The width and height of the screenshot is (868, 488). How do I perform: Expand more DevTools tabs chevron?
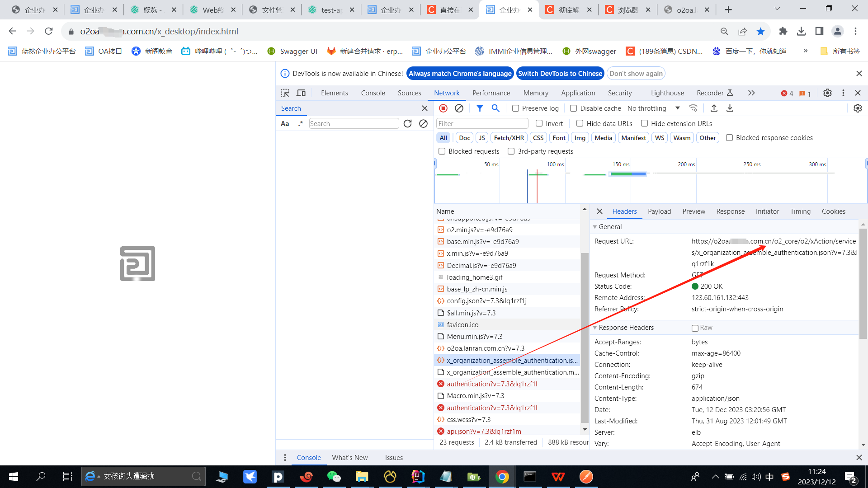(751, 93)
